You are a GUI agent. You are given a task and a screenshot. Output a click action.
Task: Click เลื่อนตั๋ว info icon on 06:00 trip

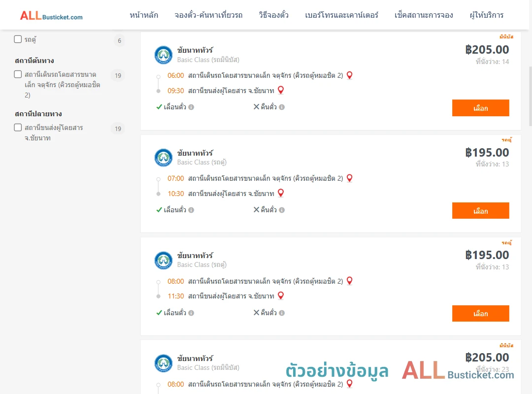coord(191,107)
